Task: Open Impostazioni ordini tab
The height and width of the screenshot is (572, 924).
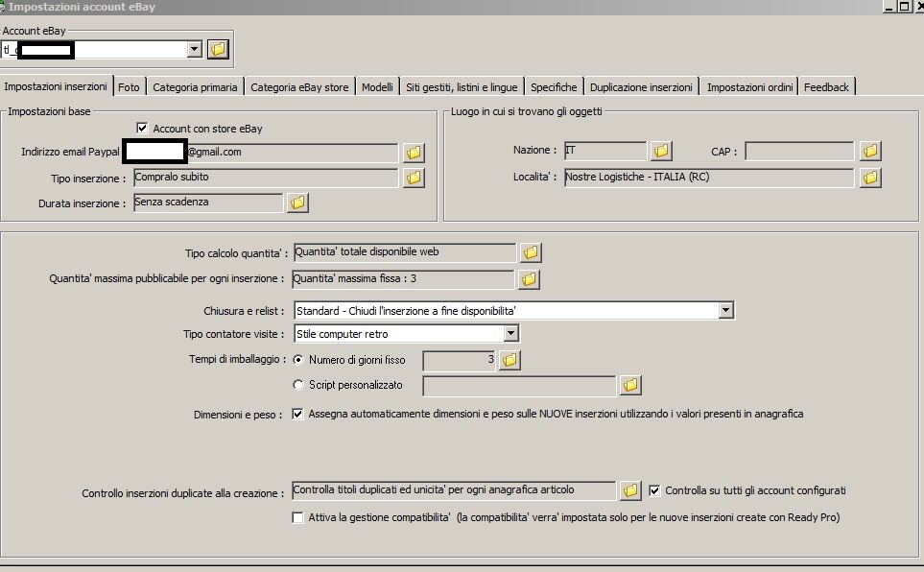Action: 749,87
